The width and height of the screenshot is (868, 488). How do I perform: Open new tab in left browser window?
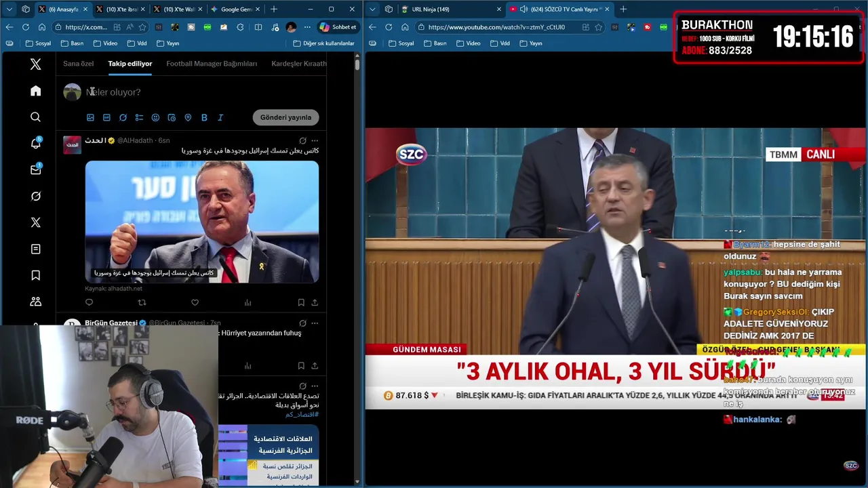point(274,9)
